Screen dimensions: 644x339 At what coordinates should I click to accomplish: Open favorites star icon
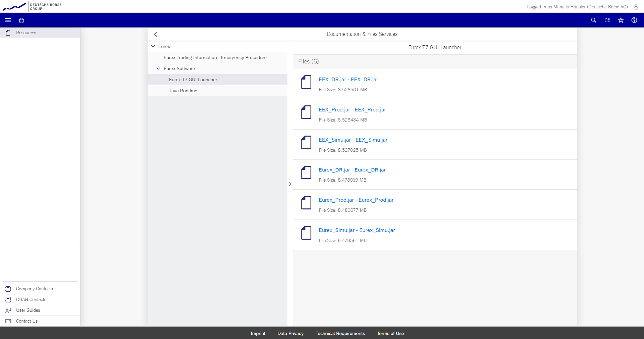[621, 20]
